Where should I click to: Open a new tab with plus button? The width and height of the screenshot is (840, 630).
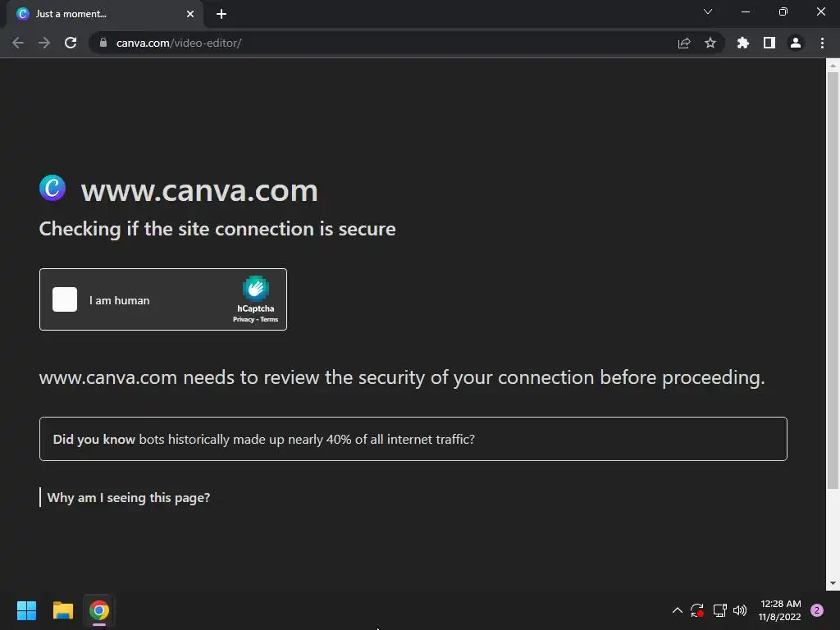pyautogui.click(x=221, y=14)
